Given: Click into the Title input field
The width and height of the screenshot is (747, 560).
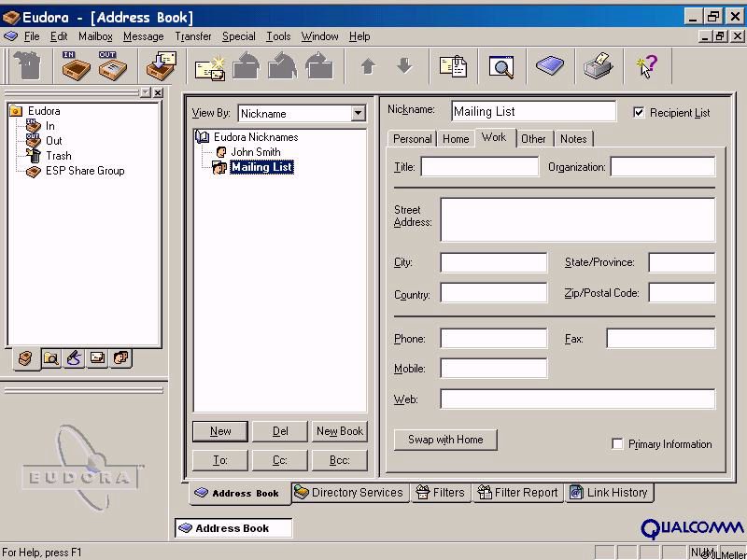Looking at the screenshot, I should [480, 167].
